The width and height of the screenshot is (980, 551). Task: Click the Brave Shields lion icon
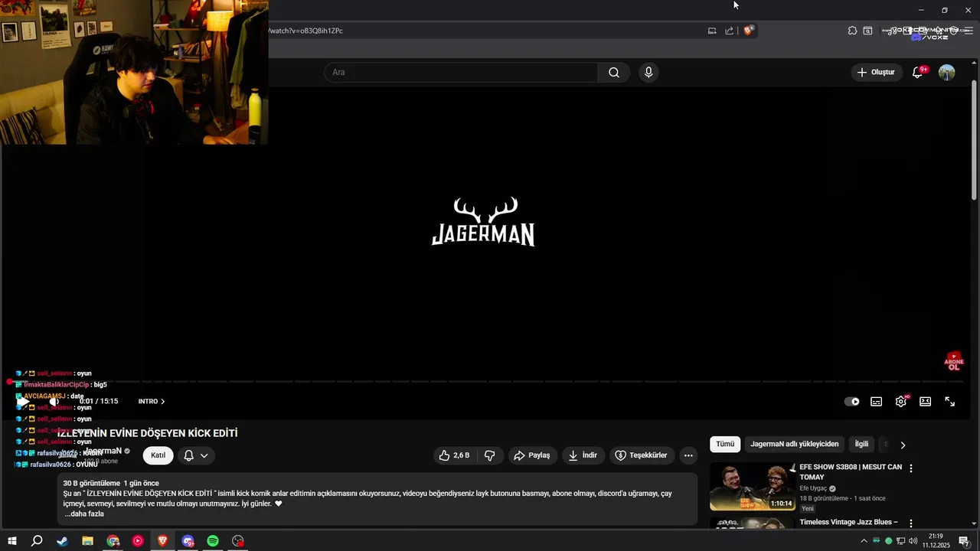coord(748,31)
